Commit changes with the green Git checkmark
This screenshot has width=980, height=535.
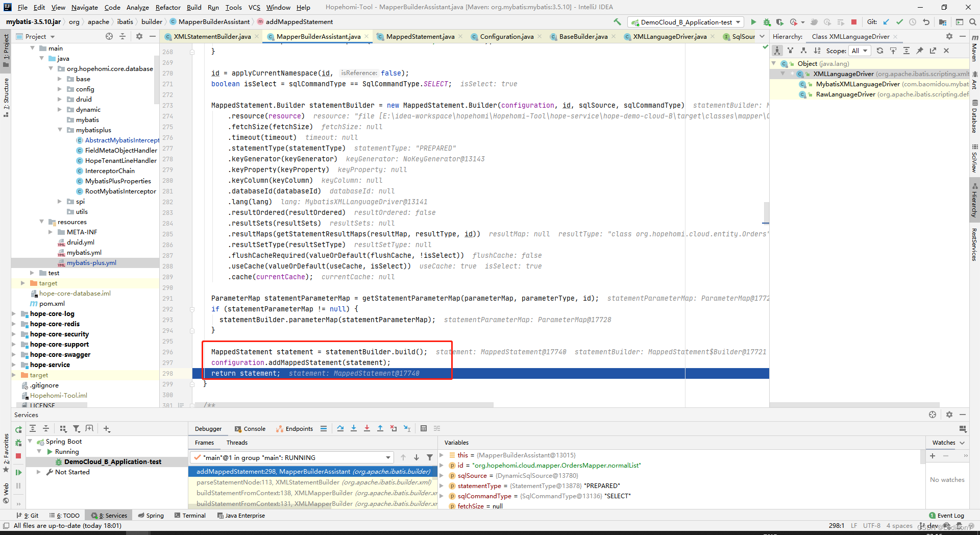click(899, 22)
